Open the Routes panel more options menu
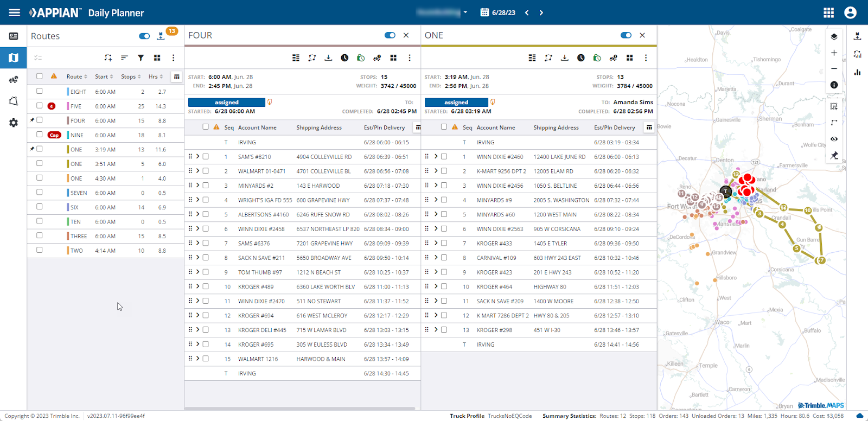 click(173, 58)
